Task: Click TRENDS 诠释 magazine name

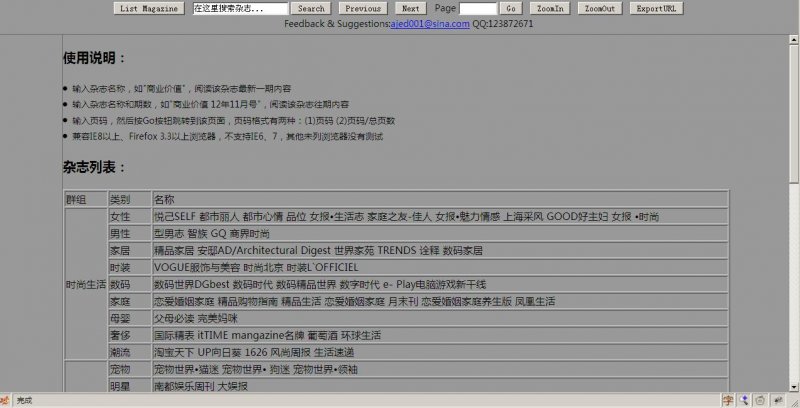Action: pyautogui.click(x=408, y=250)
